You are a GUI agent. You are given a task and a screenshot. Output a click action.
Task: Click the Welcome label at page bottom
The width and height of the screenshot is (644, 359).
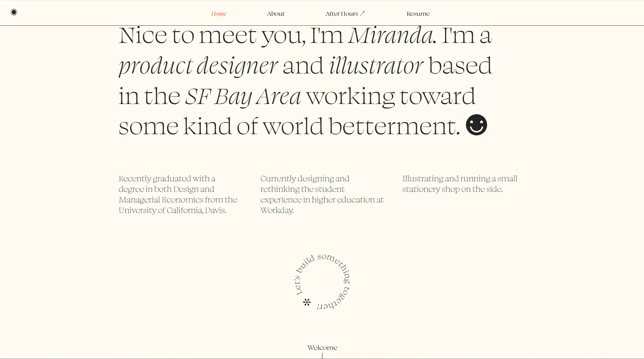tap(322, 348)
